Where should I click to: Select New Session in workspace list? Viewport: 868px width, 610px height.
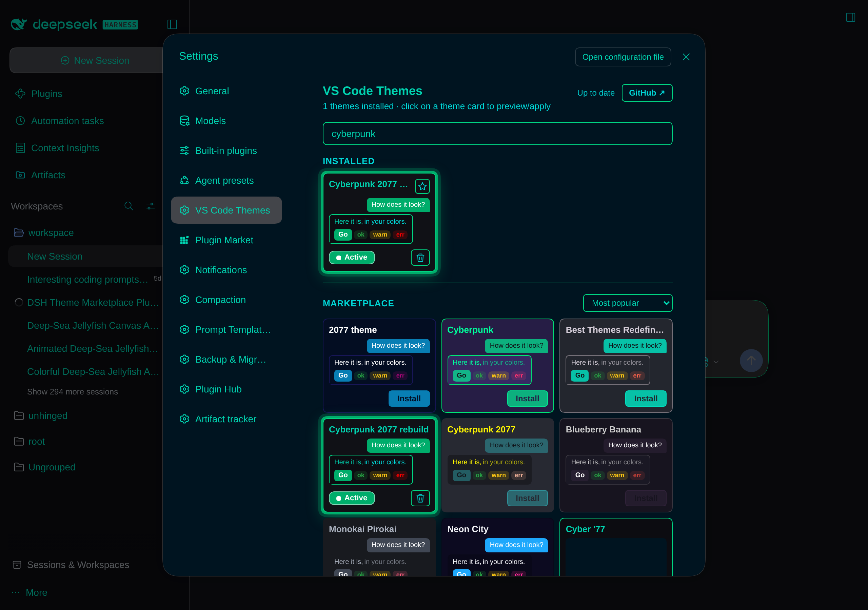point(85,257)
